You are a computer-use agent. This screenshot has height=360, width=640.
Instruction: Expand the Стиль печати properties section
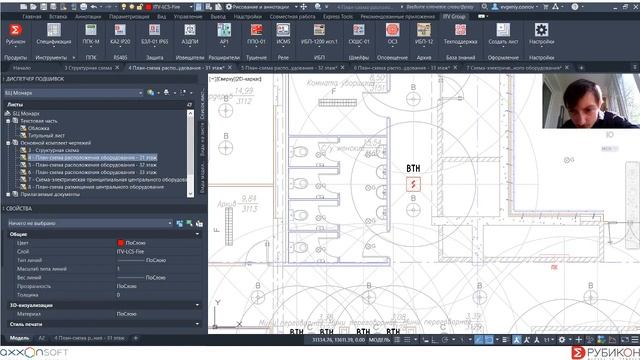[197, 324]
